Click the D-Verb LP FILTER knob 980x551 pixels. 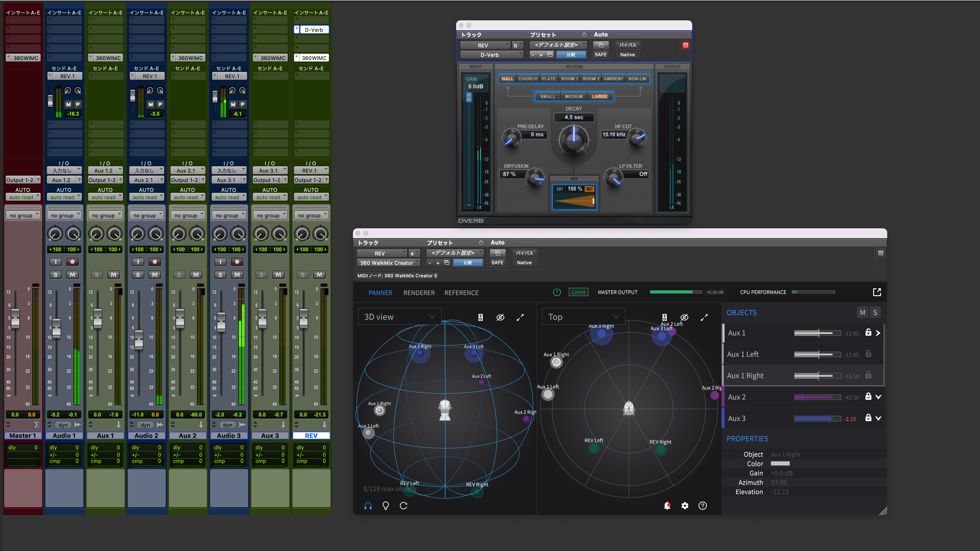point(613,177)
